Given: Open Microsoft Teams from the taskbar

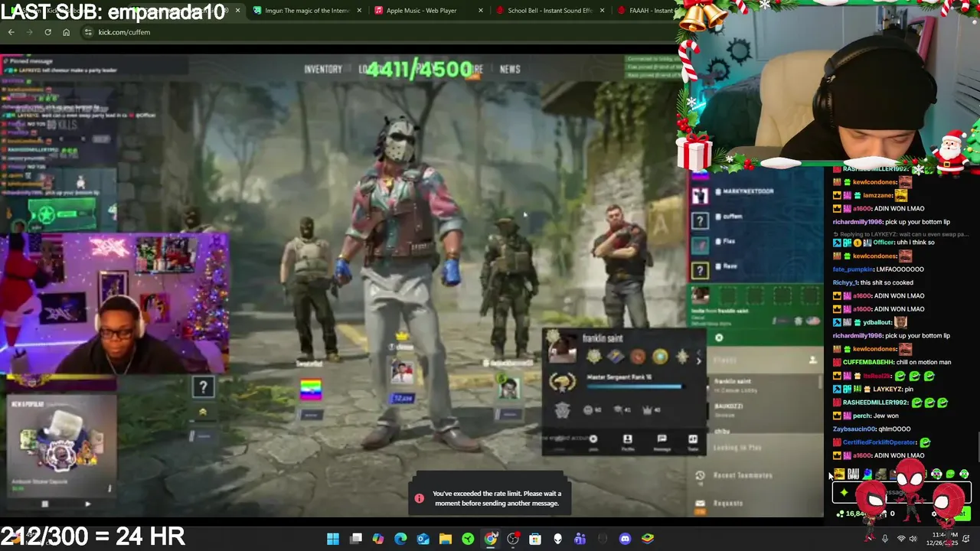Looking at the screenshot, I should (580, 539).
